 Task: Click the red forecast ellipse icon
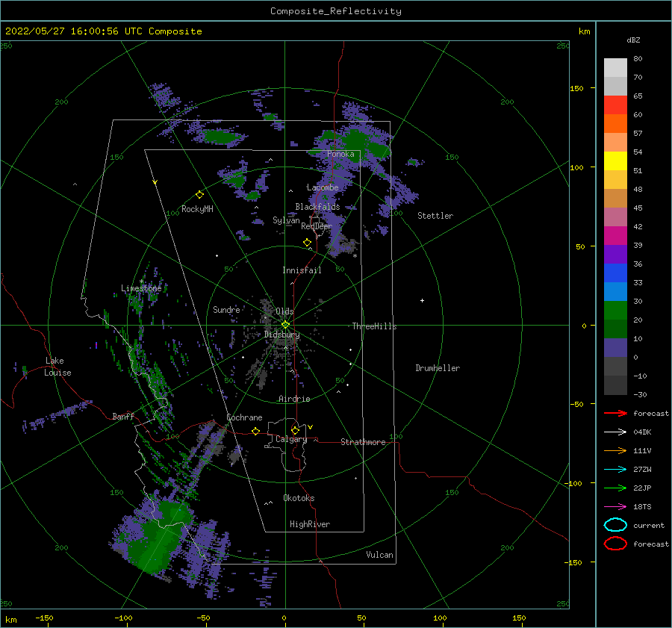615,544
